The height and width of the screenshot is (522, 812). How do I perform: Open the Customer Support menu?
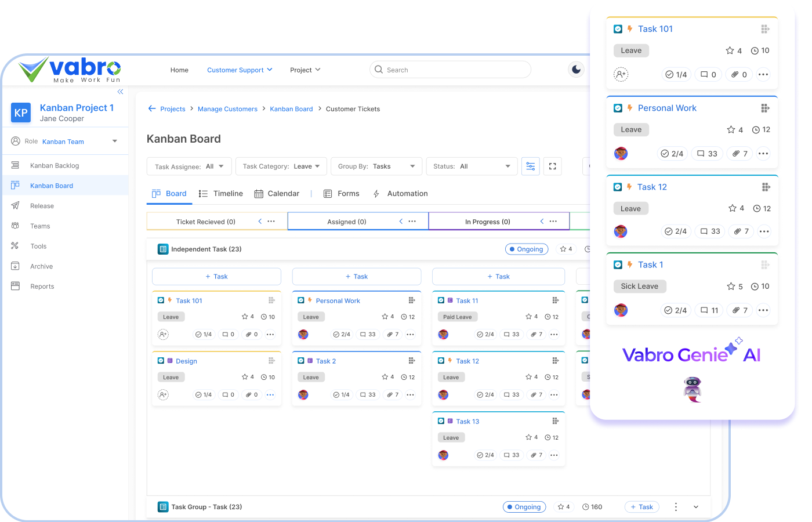[x=239, y=70]
